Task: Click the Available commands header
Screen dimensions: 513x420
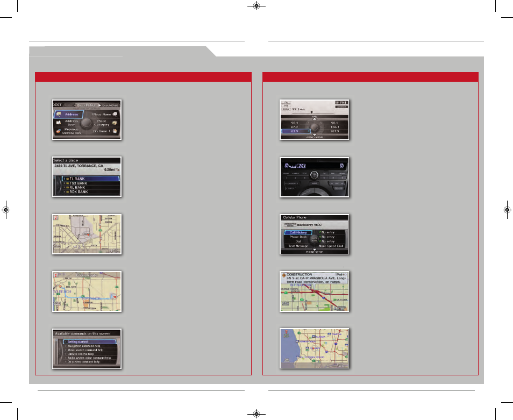Action: (82, 333)
